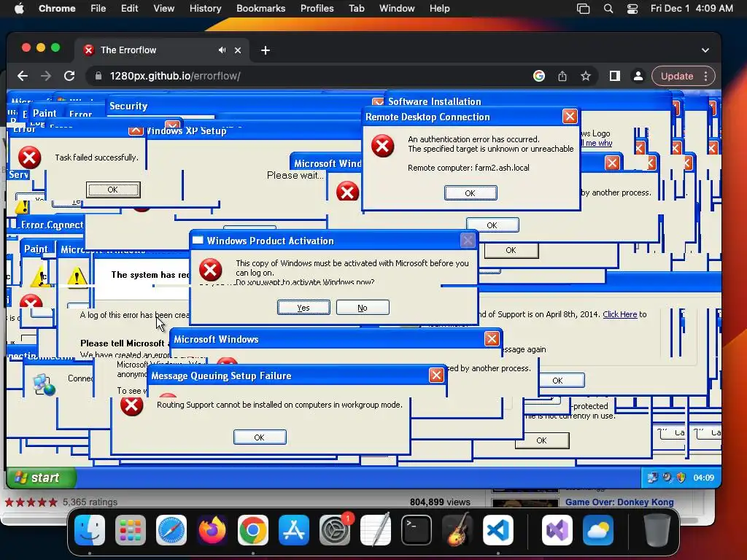747x560 pixels.
Task: Click No in Windows Product Activation dialog
Action: [363, 308]
